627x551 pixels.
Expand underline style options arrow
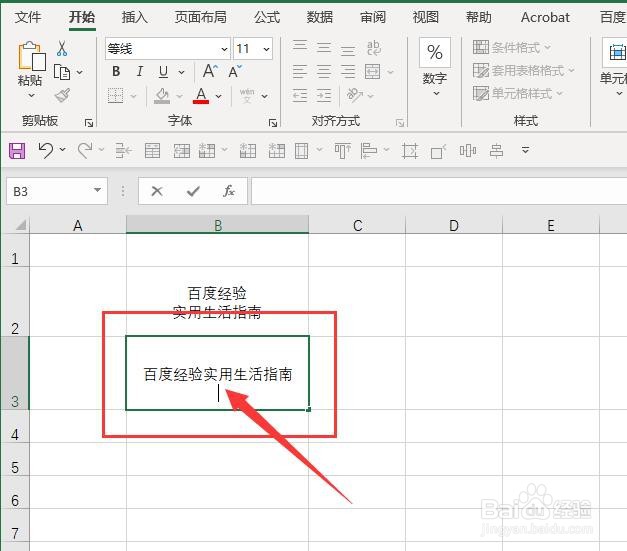click(x=182, y=72)
